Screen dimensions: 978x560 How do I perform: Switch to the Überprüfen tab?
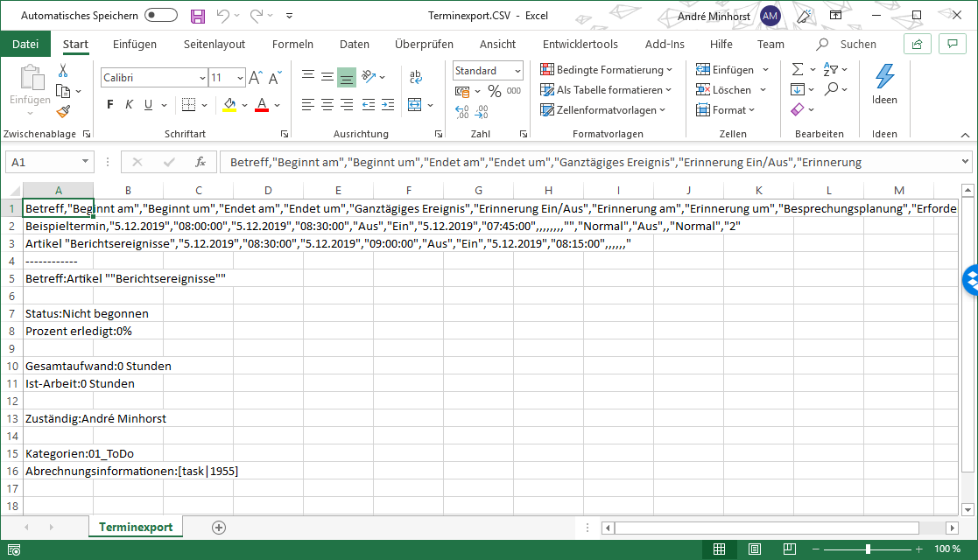click(424, 45)
